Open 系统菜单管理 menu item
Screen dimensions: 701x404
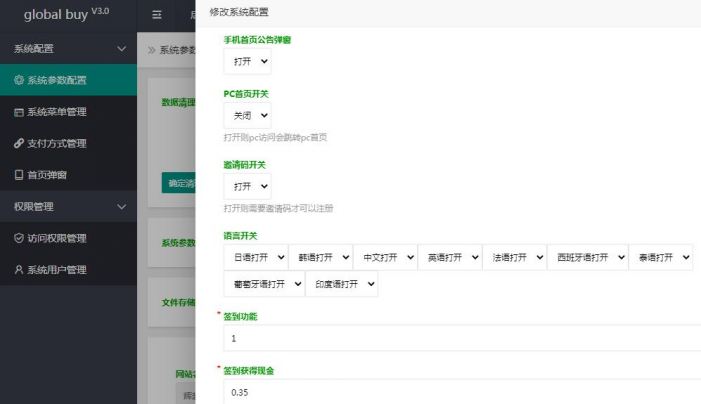coord(70,112)
